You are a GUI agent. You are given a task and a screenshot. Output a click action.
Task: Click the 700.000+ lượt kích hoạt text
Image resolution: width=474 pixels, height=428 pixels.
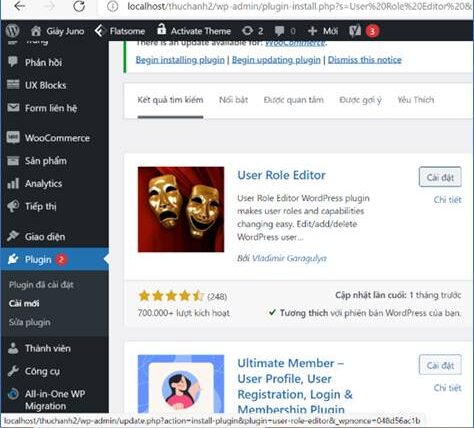coord(183,313)
